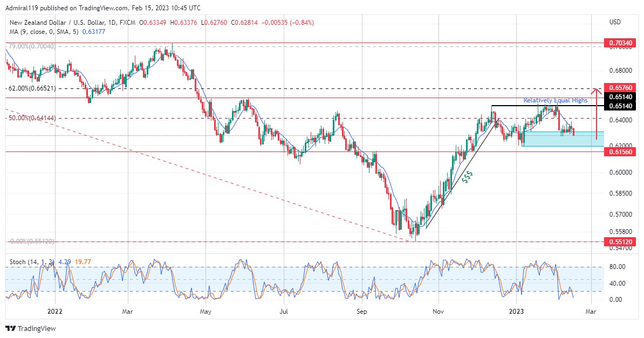
Task: Select the light-blue demand zone rectangle
Action: pos(563,139)
